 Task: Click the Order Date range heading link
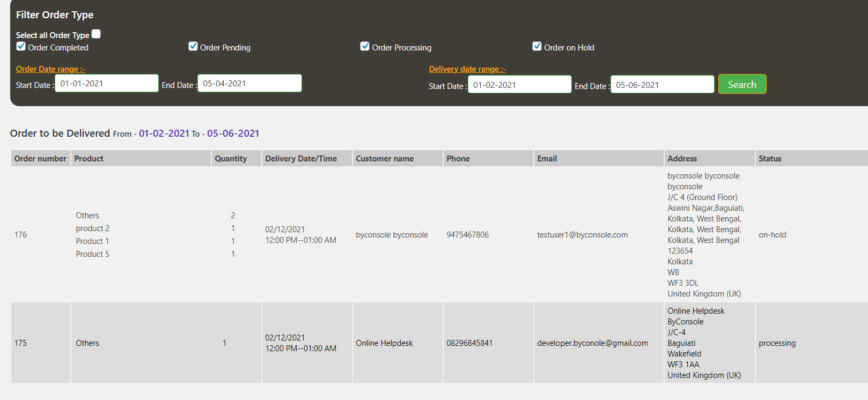click(x=50, y=69)
